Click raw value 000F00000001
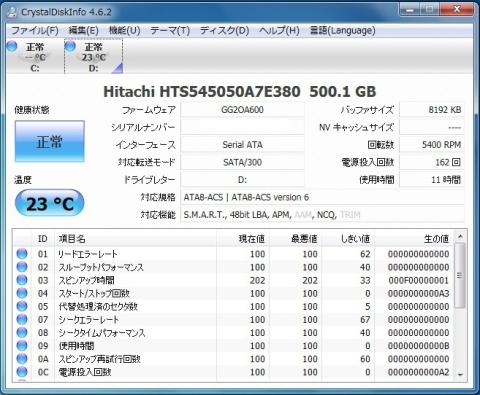 click(x=419, y=280)
